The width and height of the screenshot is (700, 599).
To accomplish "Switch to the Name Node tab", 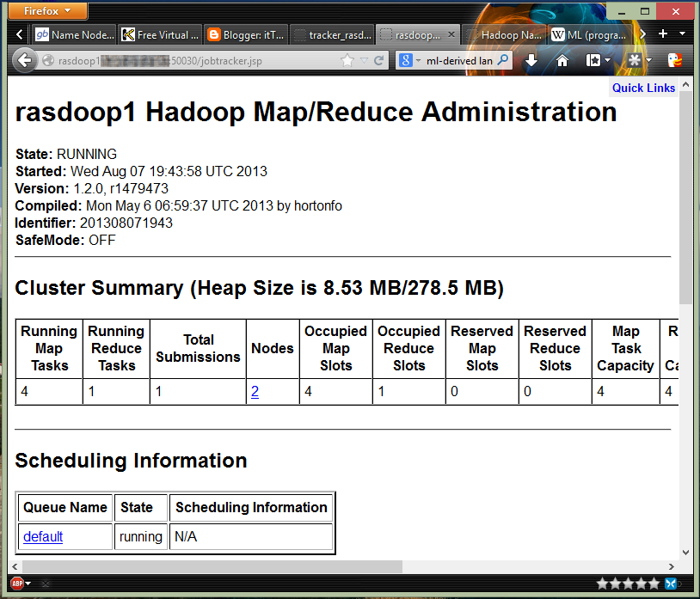I will pos(74,34).
